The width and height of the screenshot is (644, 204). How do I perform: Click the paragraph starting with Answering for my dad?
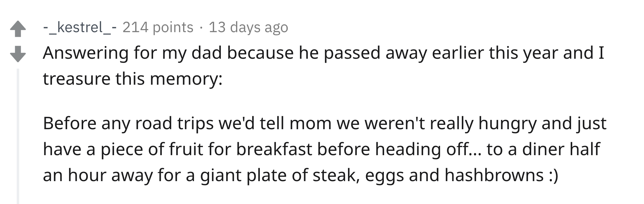323,66
